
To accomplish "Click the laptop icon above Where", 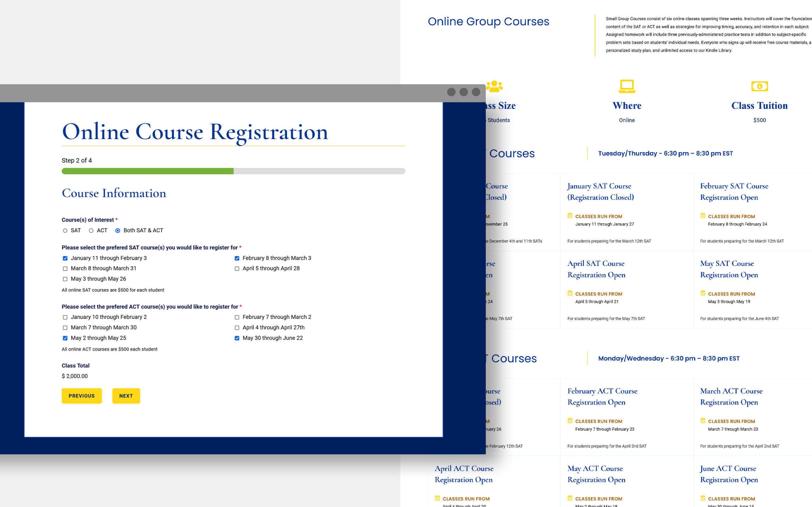I will pyautogui.click(x=627, y=87).
